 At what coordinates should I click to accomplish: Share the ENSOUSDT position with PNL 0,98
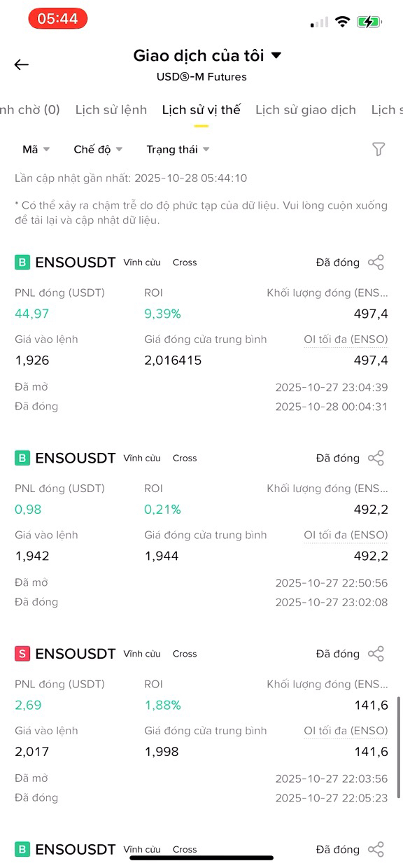point(376,458)
